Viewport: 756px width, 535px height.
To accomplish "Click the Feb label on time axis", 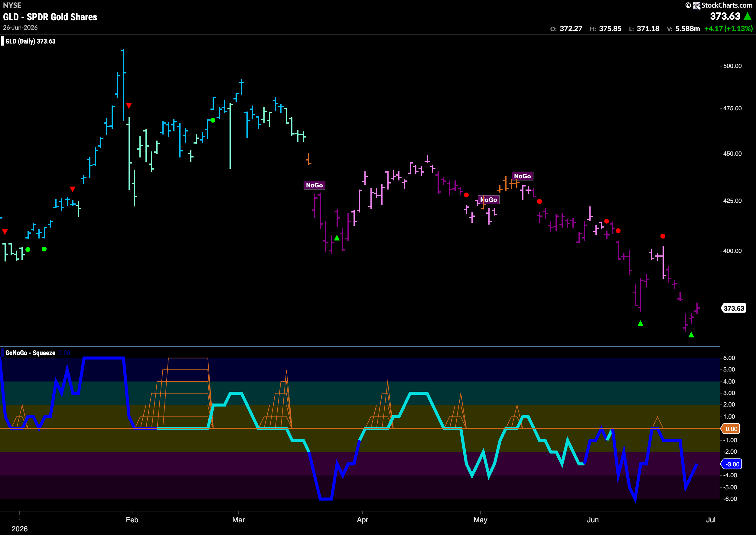I will pyautogui.click(x=132, y=520).
